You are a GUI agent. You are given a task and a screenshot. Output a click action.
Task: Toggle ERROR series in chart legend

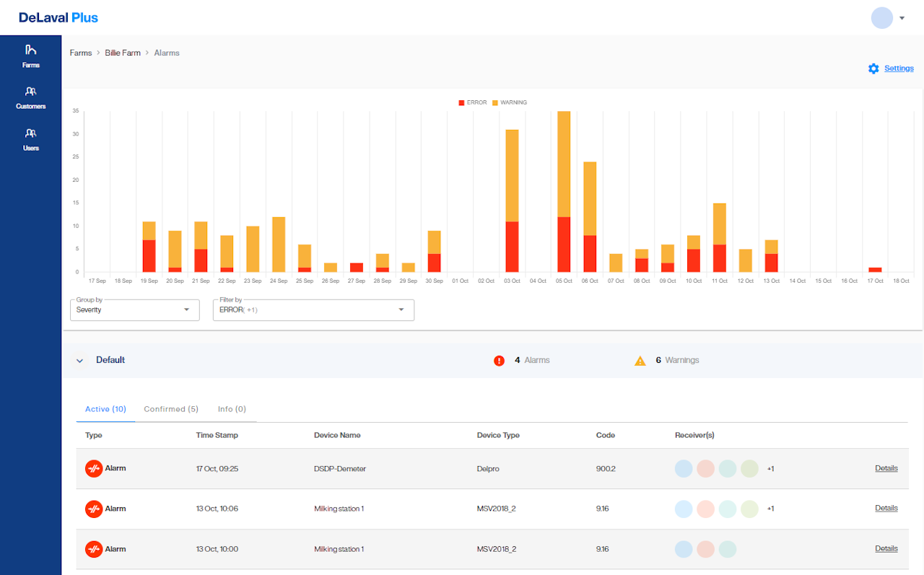point(473,102)
